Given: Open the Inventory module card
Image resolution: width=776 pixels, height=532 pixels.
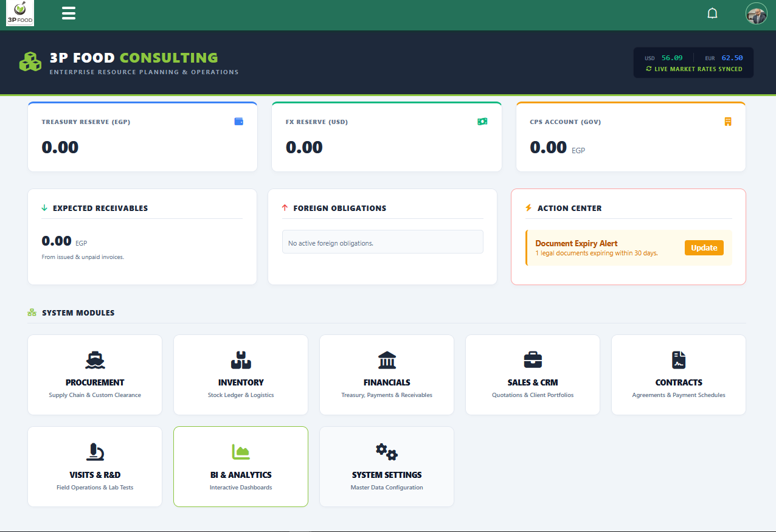Looking at the screenshot, I should click(241, 375).
